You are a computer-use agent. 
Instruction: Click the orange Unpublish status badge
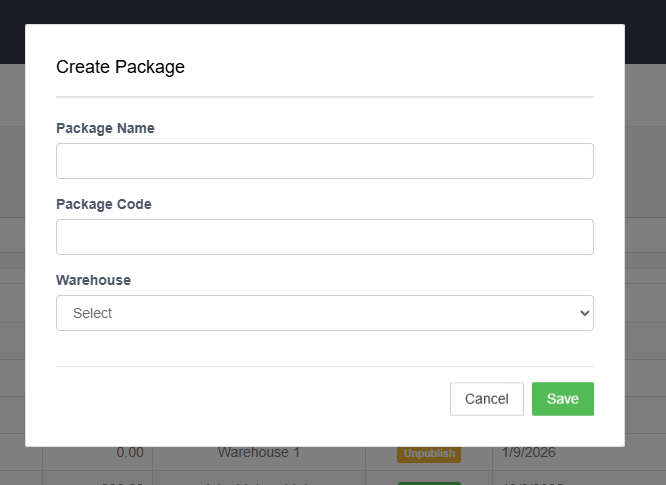click(429, 453)
